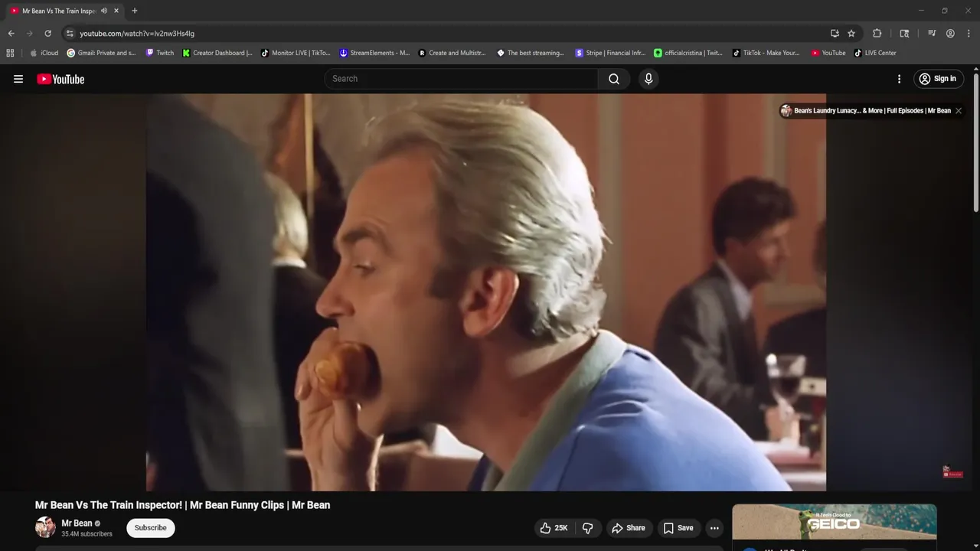Open the Bean's Laundry Lunacy suggested video
This screenshot has width=980, height=551.
coord(865,111)
